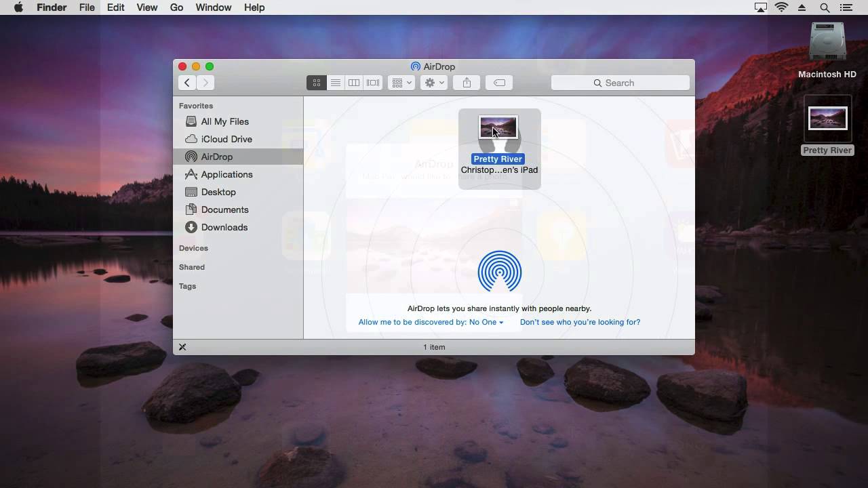Click the tools icon in Finder status bar
The width and height of the screenshot is (868, 488).
point(182,347)
